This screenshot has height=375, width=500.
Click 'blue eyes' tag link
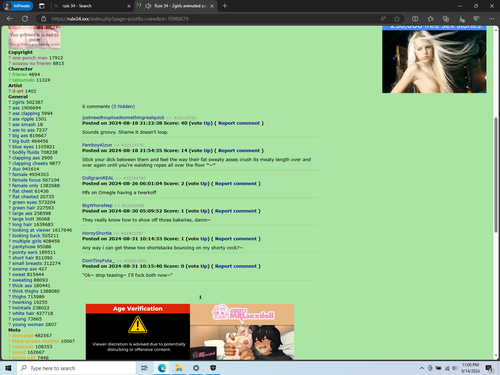pyautogui.click(x=23, y=147)
